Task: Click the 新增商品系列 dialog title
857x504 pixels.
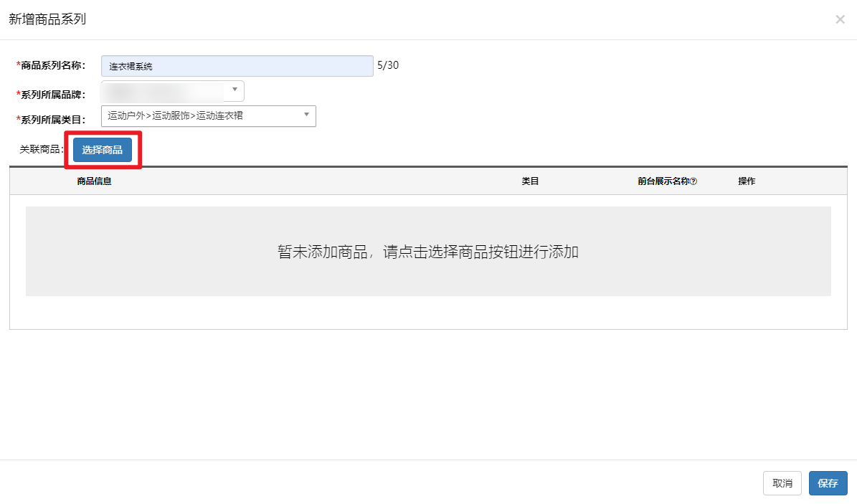Action: 47,19
